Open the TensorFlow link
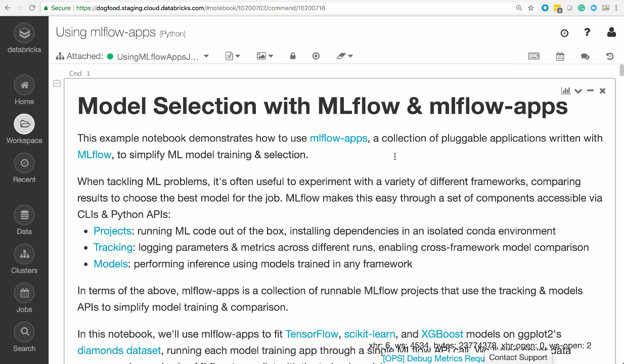624x364 pixels. 311,334
